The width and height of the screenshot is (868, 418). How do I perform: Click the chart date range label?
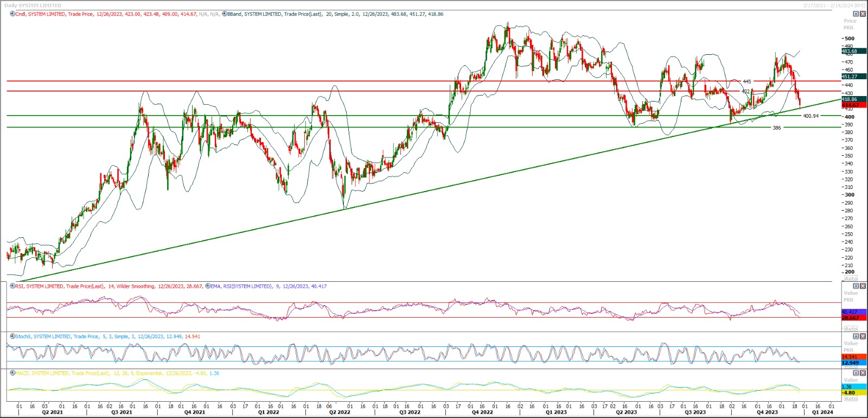coord(834,5)
